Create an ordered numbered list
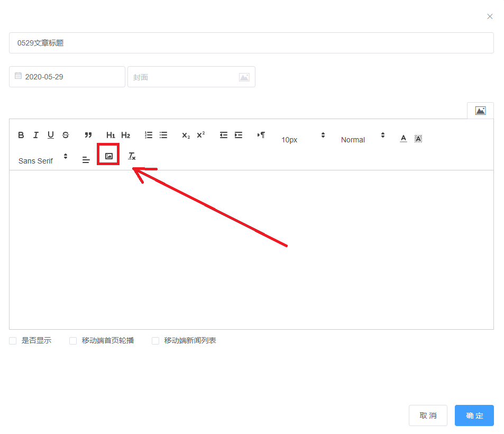The height and width of the screenshot is (434, 504). click(x=148, y=135)
